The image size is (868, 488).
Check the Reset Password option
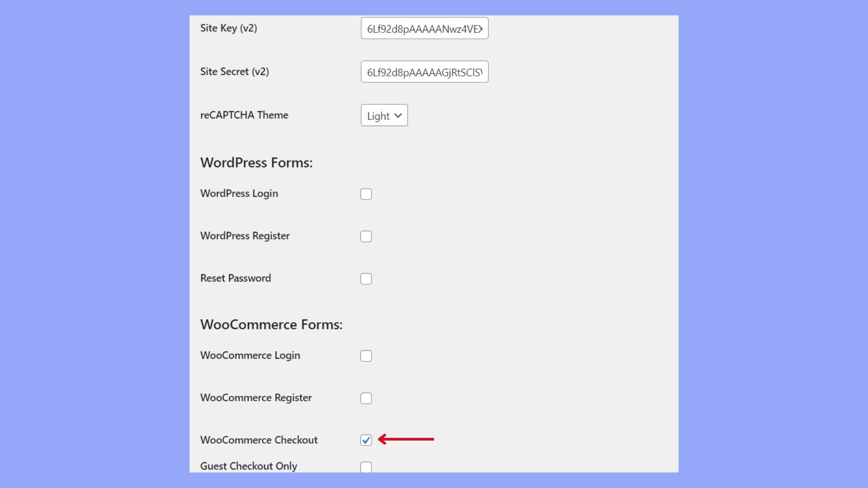(x=366, y=278)
